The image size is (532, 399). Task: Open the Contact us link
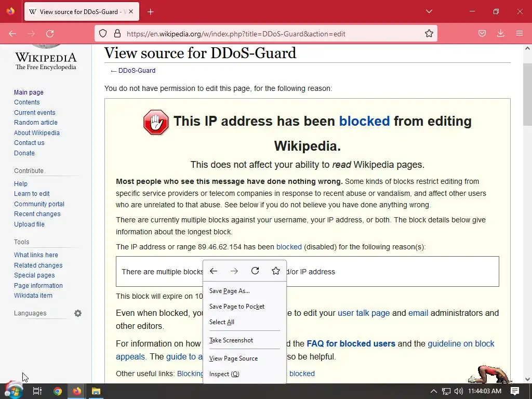(x=29, y=143)
